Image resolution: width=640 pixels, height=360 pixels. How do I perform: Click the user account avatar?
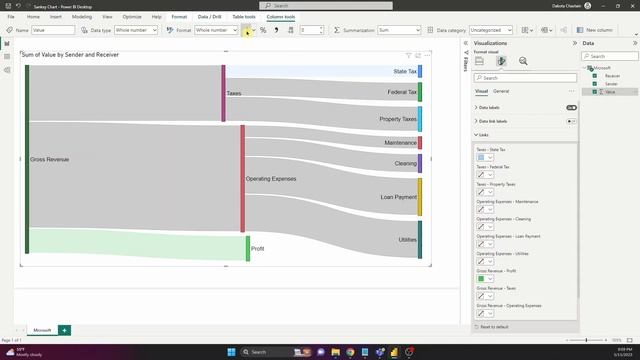587,6
